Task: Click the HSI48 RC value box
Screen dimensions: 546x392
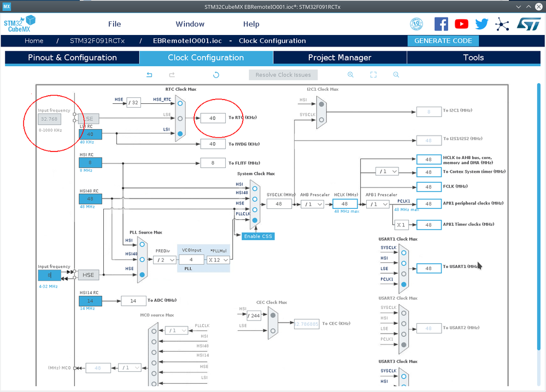Action: tap(90, 199)
